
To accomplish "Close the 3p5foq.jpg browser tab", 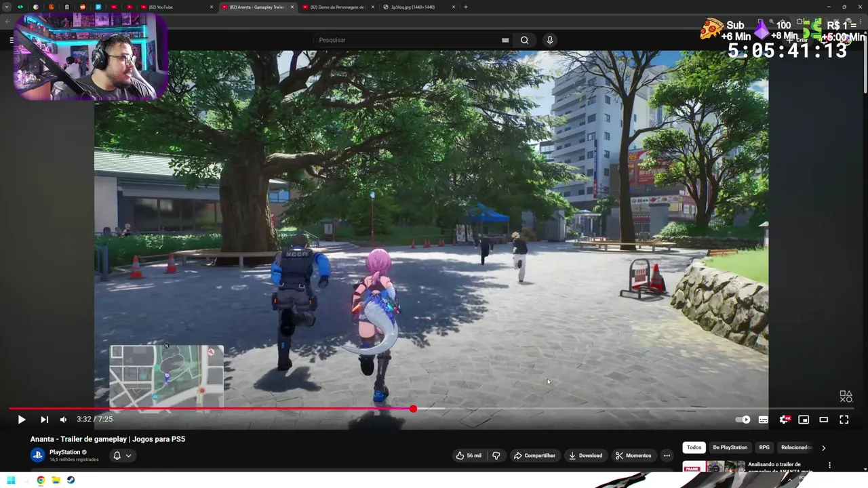I will [x=453, y=7].
